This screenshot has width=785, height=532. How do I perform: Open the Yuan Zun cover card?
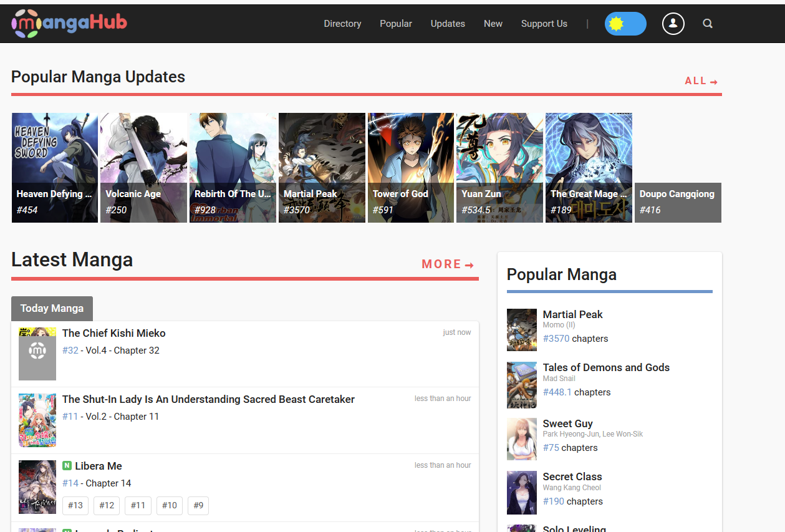(x=499, y=168)
